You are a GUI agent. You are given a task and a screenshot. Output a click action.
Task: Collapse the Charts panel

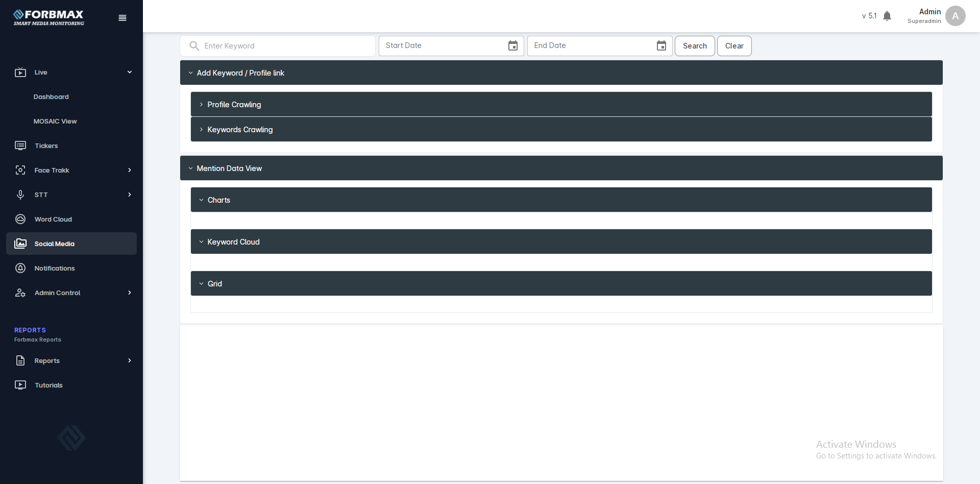pos(561,200)
